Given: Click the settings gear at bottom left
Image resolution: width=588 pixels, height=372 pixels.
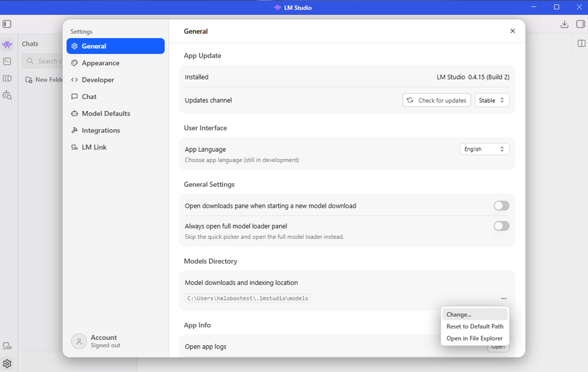Looking at the screenshot, I should 7,363.
